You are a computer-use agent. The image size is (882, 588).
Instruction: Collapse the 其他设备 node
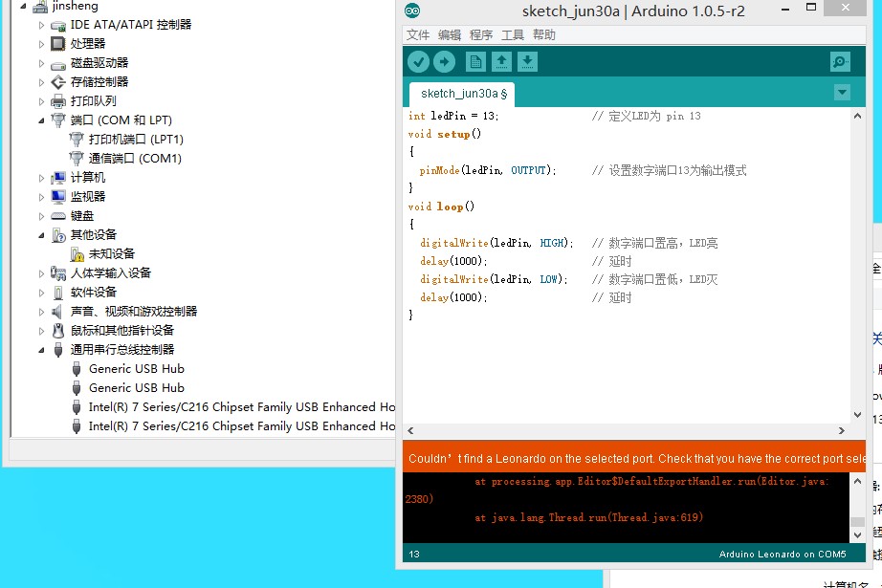tap(41, 235)
